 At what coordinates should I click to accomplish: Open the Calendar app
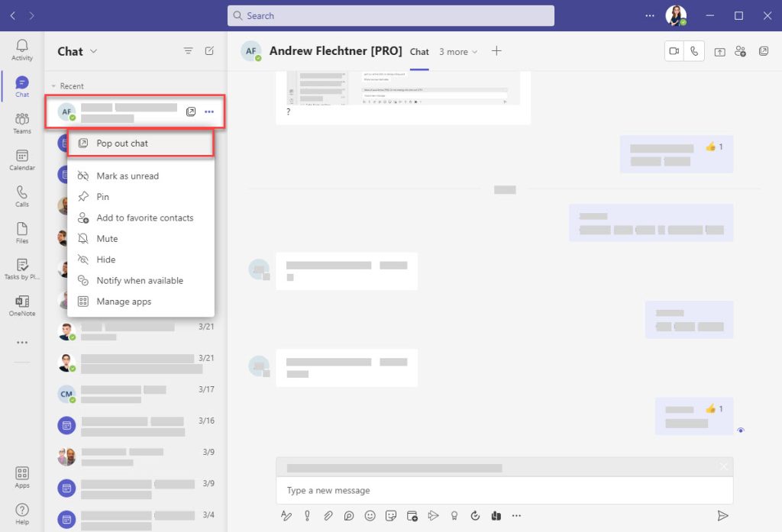(x=22, y=160)
